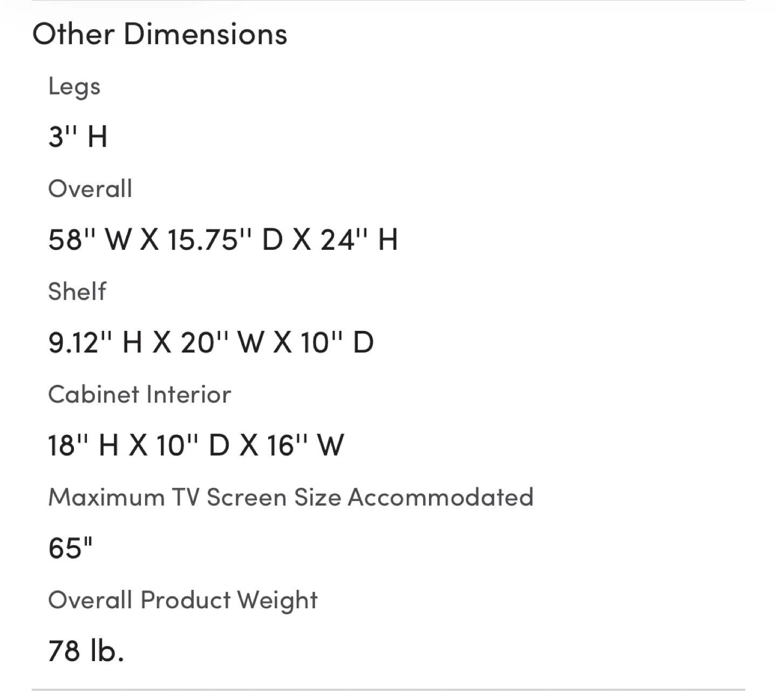Viewport: 777px width, 700px height.
Task: Click the Other Dimensions heading
Action: click(x=160, y=34)
